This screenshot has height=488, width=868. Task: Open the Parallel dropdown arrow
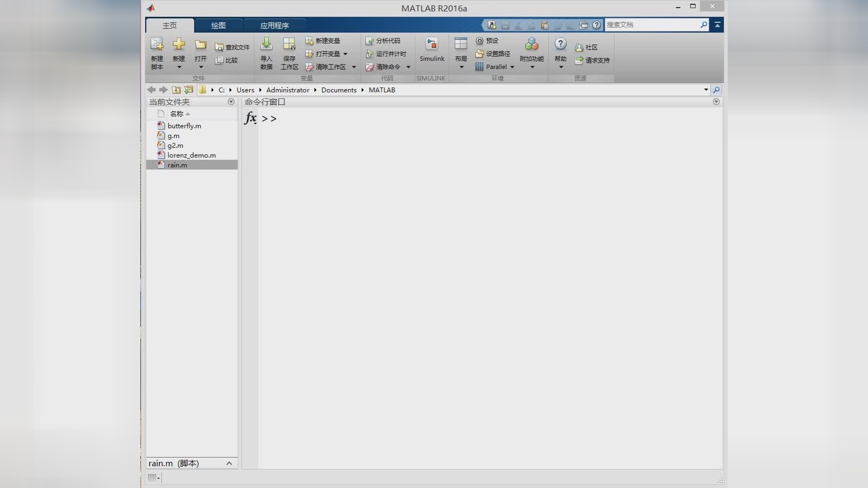point(512,67)
